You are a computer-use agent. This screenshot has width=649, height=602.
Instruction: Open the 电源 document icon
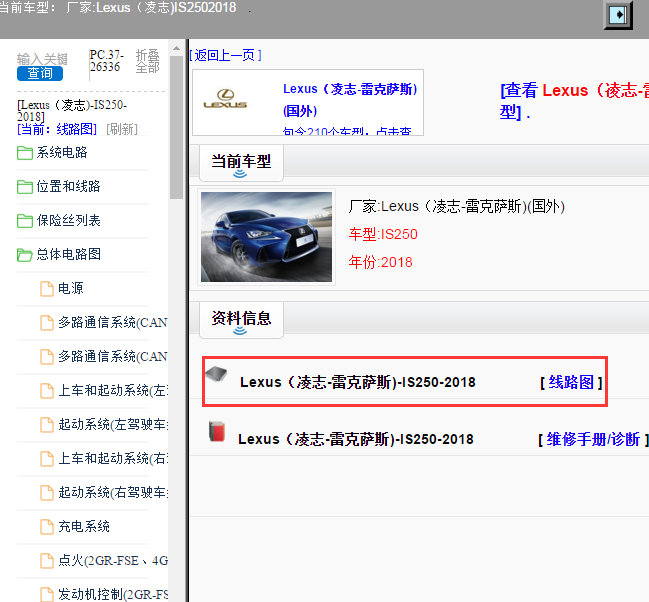point(46,288)
